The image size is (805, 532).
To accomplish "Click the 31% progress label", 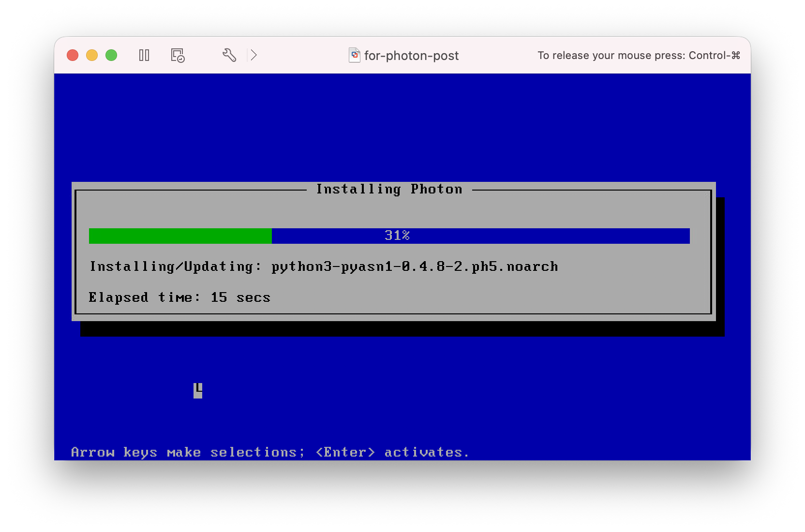I will tap(397, 236).
